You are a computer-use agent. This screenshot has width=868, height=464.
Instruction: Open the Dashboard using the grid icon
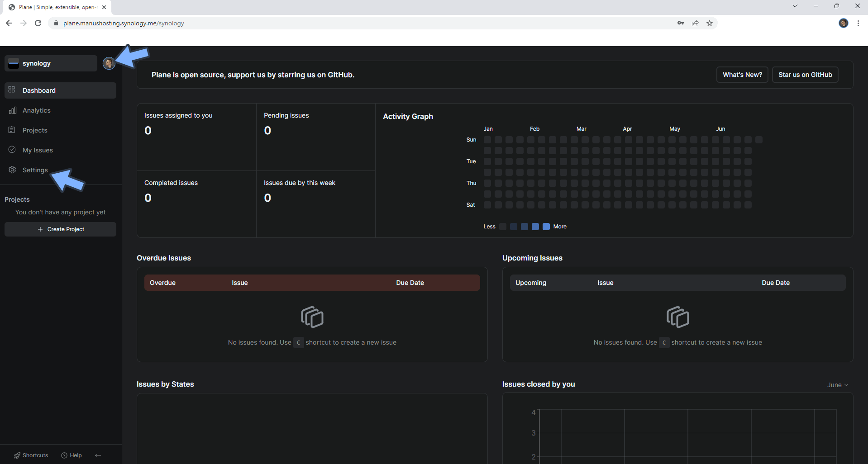pyautogui.click(x=12, y=90)
